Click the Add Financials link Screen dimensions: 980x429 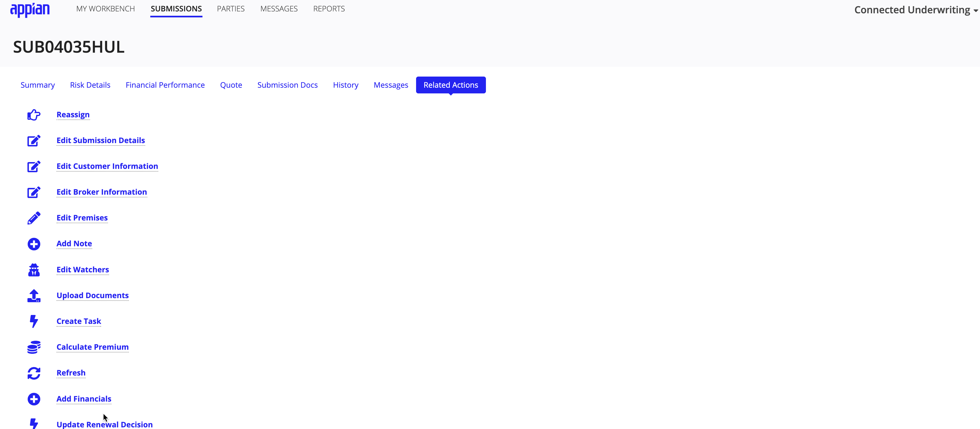tap(84, 399)
